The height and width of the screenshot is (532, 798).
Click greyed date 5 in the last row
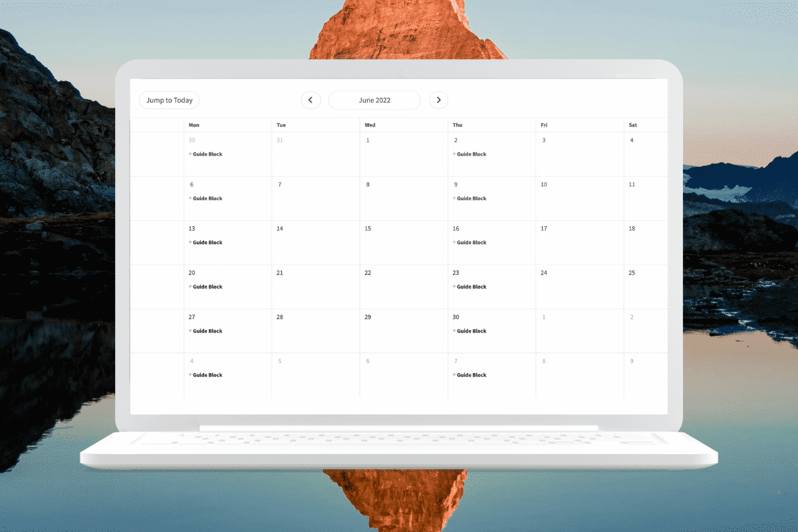click(x=280, y=361)
